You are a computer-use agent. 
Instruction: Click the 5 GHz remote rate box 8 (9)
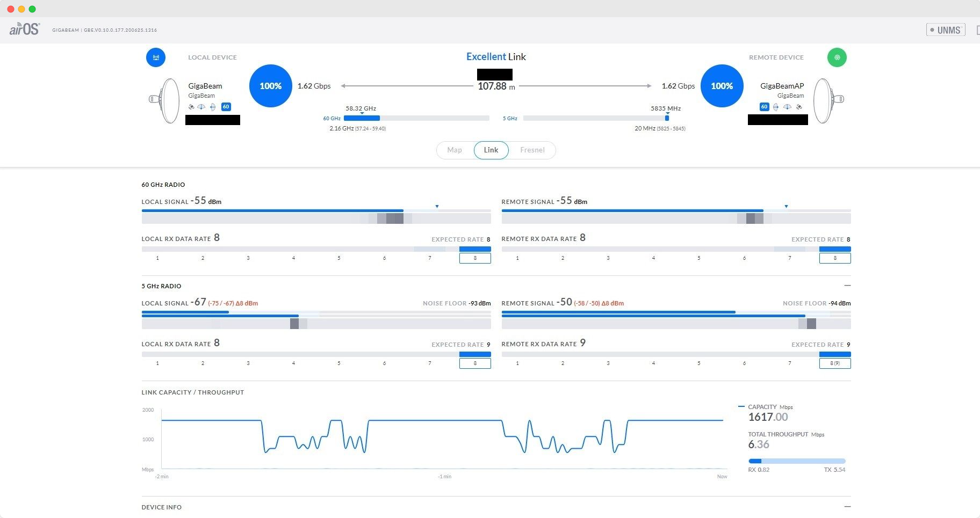tap(835, 363)
